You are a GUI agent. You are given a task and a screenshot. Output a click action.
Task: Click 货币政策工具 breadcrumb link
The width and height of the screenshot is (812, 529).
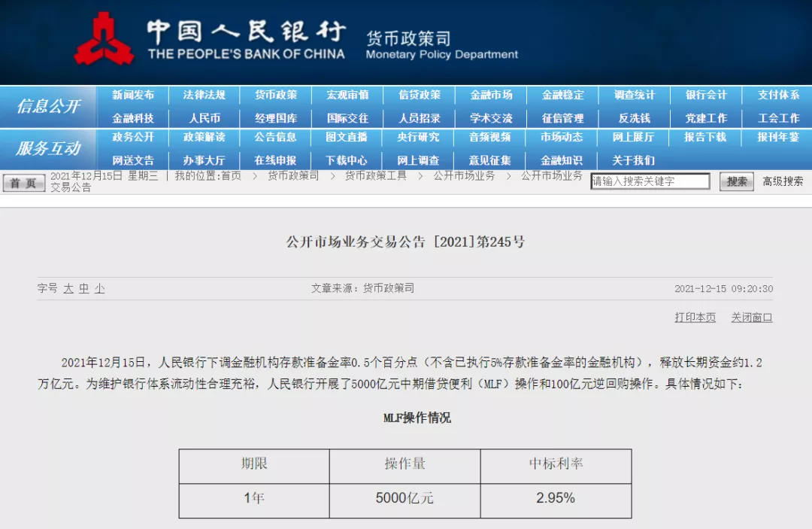click(375, 176)
